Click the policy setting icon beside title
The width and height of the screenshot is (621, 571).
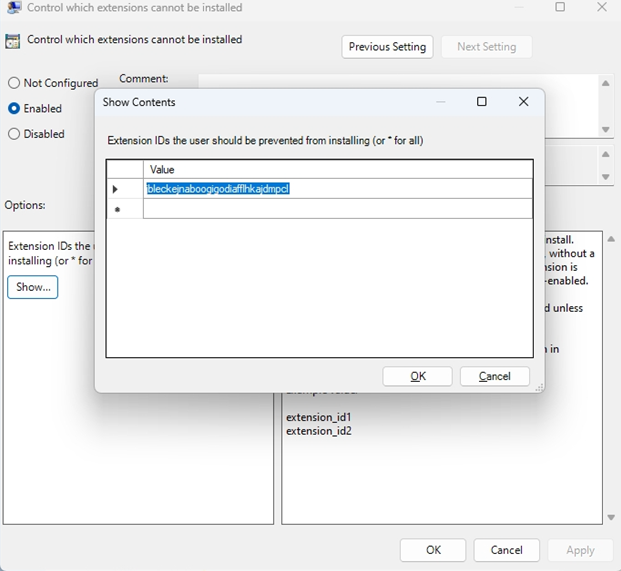tap(13, 41)
